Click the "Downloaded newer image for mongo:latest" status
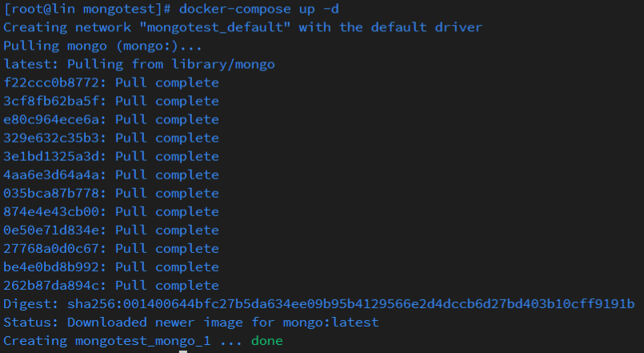 (222, 322)
